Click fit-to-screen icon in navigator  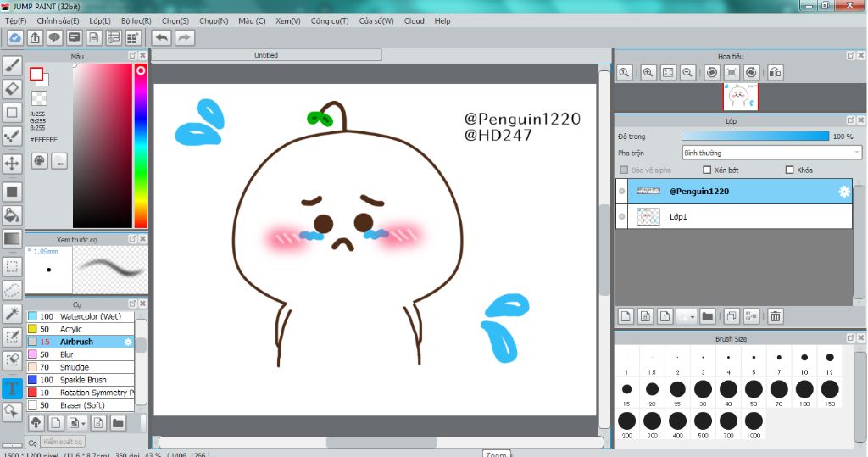[x=668, y=73]
